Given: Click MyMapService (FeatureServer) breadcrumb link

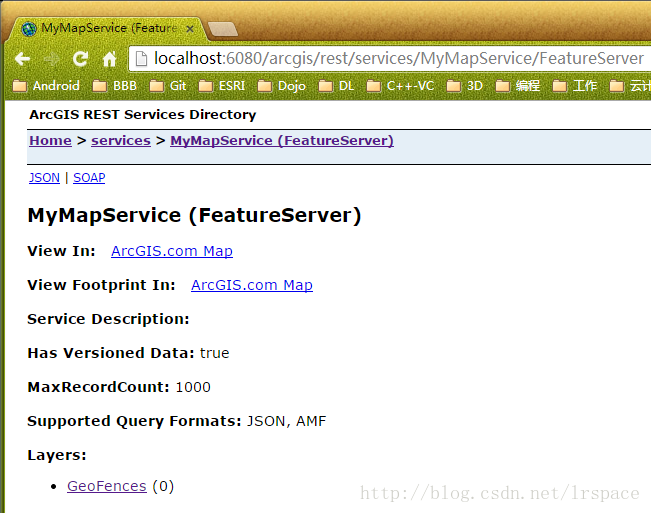Looking at the screenshot, I should pos(282,141).
